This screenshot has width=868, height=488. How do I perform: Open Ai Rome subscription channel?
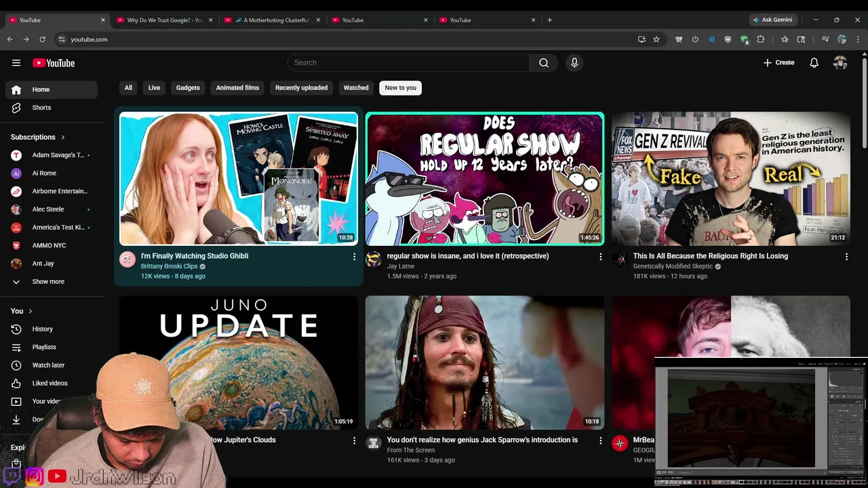pos(52,174)
